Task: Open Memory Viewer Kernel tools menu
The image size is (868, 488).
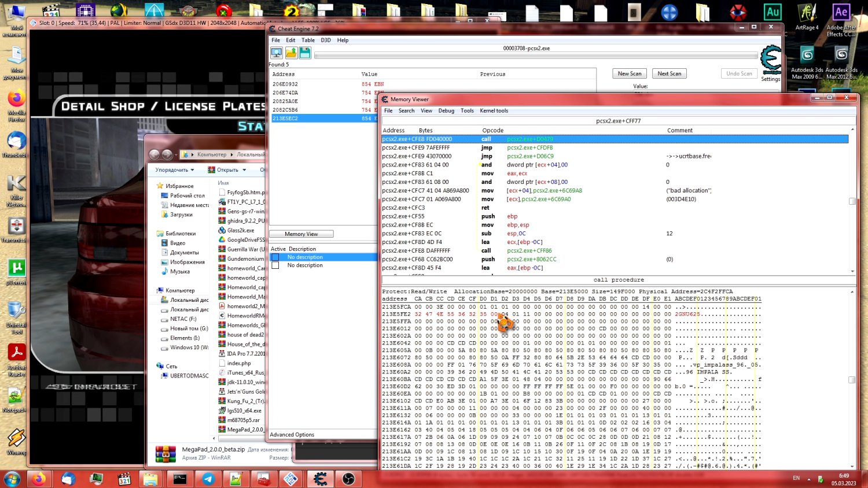Action: click(x=494, y=111)
